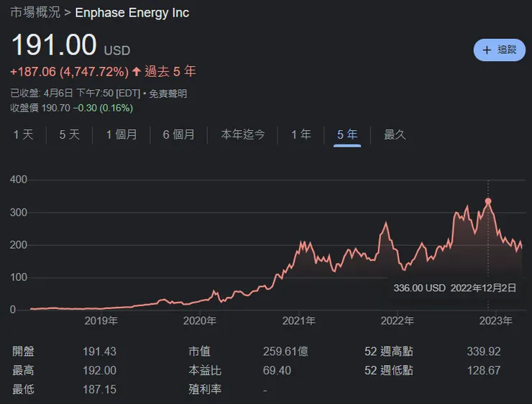This screenshot has height=404, width=532.
Task: Click the Enphase Energy Inc title
Action: coord(132,13)
